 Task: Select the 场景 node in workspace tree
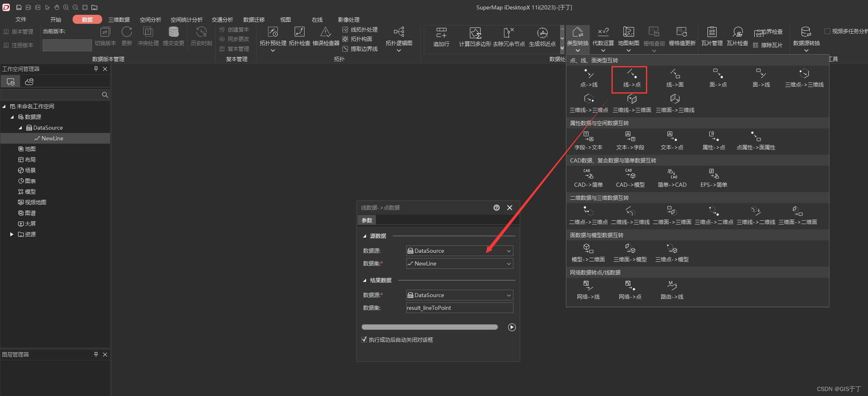(27, 170)
